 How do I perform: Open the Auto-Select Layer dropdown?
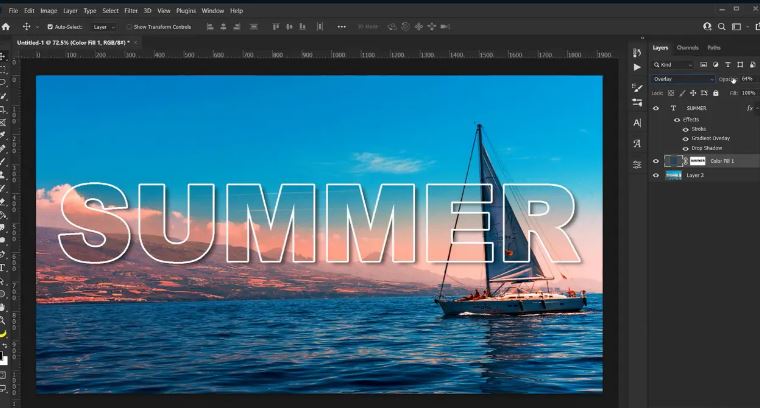point(103,27)
